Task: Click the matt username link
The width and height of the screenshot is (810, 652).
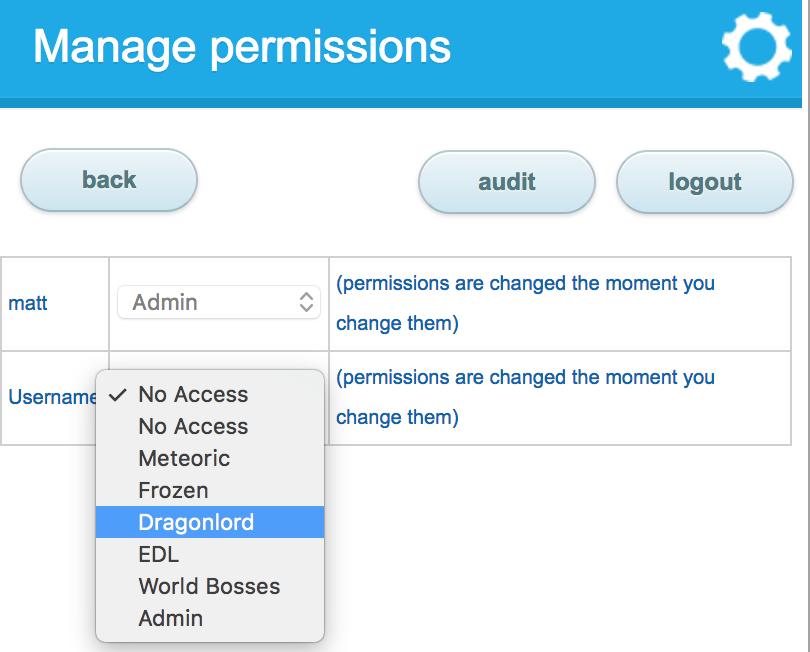Action: (28, 303)
